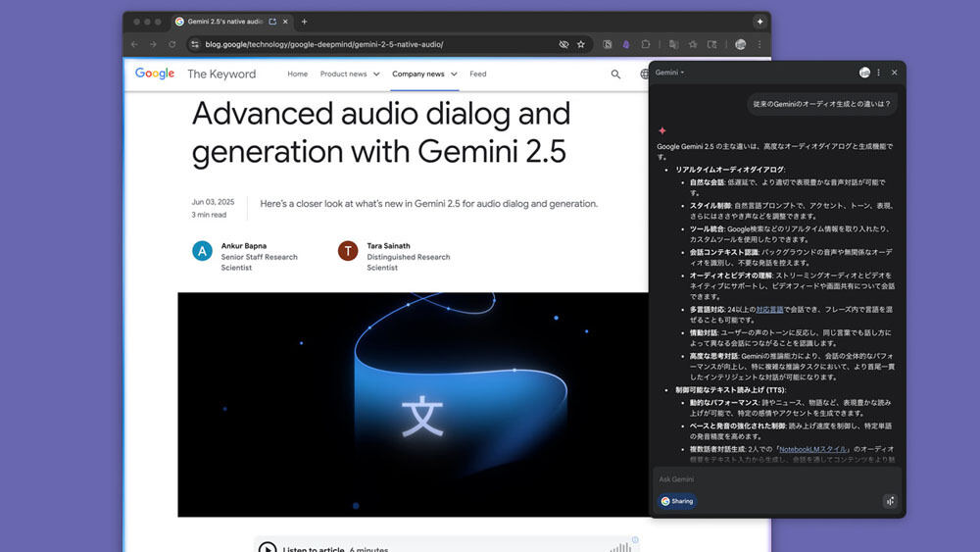Open the Notion extension icon in toolbar
The image size is (980, 552).
pyautogui.click(x=607, y=44)
